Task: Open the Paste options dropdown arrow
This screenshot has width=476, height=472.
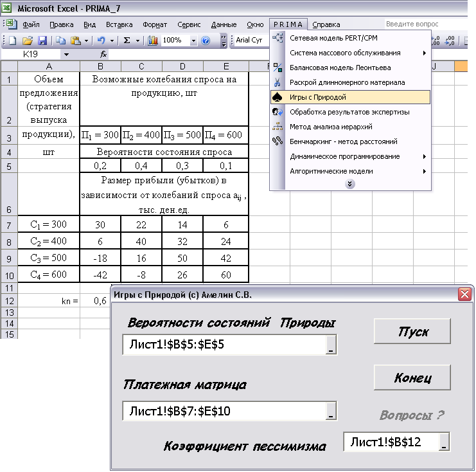Action: click(86, 41)
